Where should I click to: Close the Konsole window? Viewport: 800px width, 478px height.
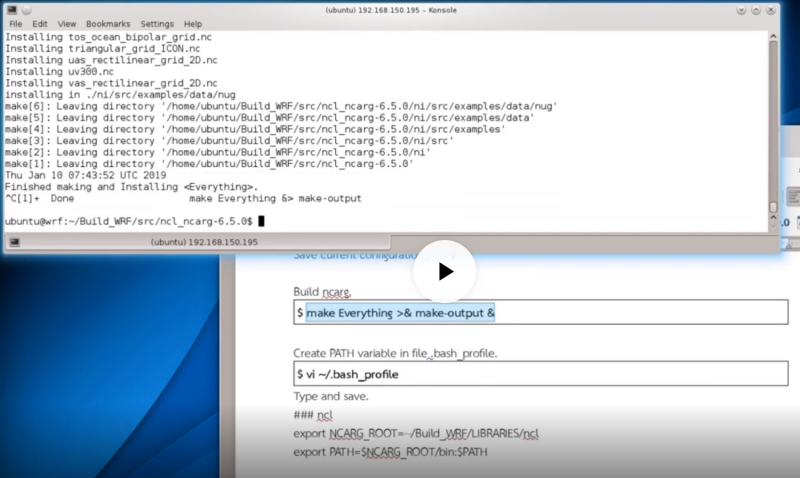(x=771, y=9)
